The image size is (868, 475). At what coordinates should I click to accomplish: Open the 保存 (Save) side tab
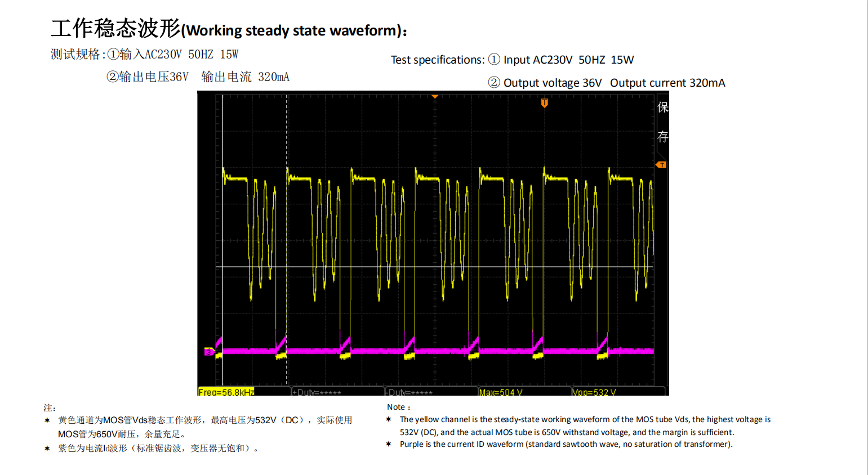click(x=662, y=122)
